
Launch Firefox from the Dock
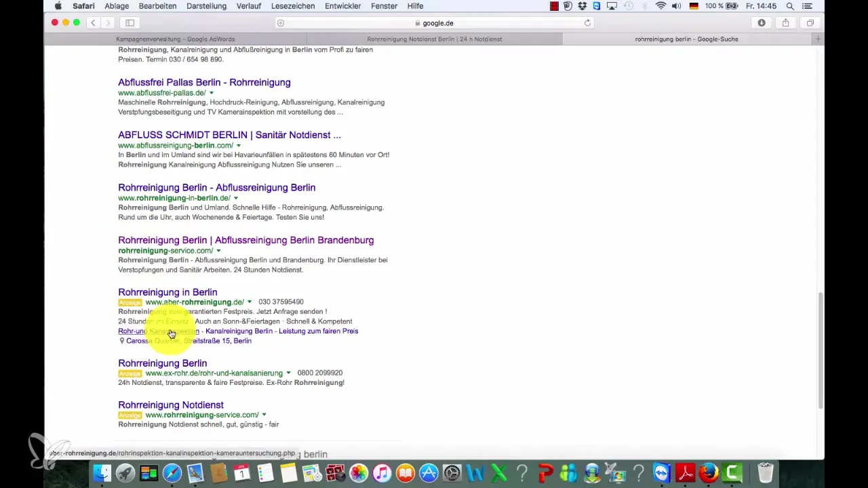click(709, 472)
